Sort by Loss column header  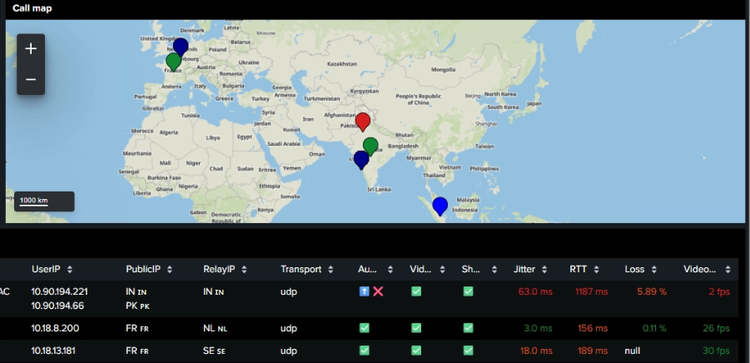click(640, 269)
